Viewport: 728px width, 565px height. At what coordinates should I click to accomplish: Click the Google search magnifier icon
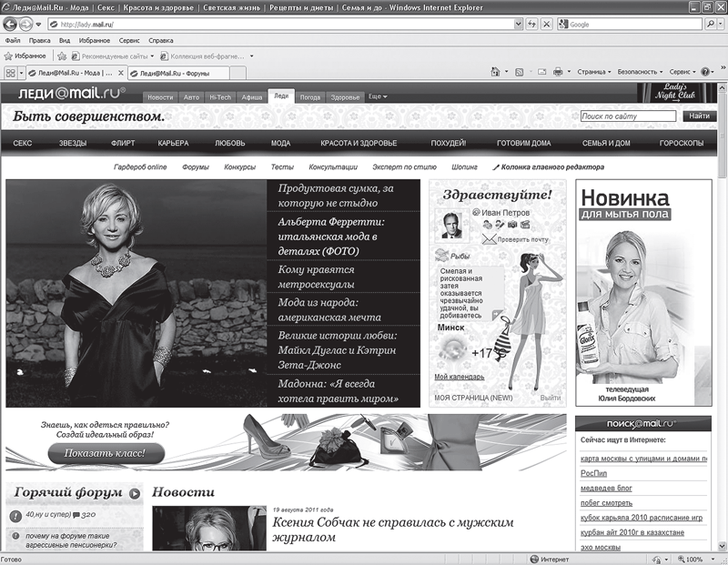711,25
